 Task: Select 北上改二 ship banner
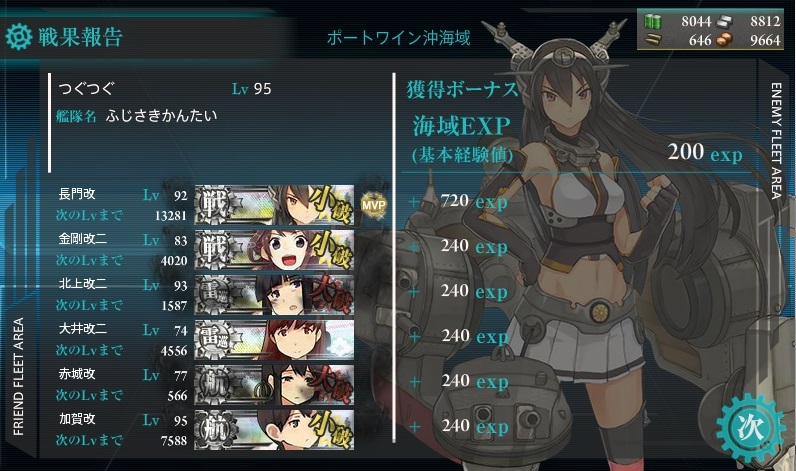(274, 295)
